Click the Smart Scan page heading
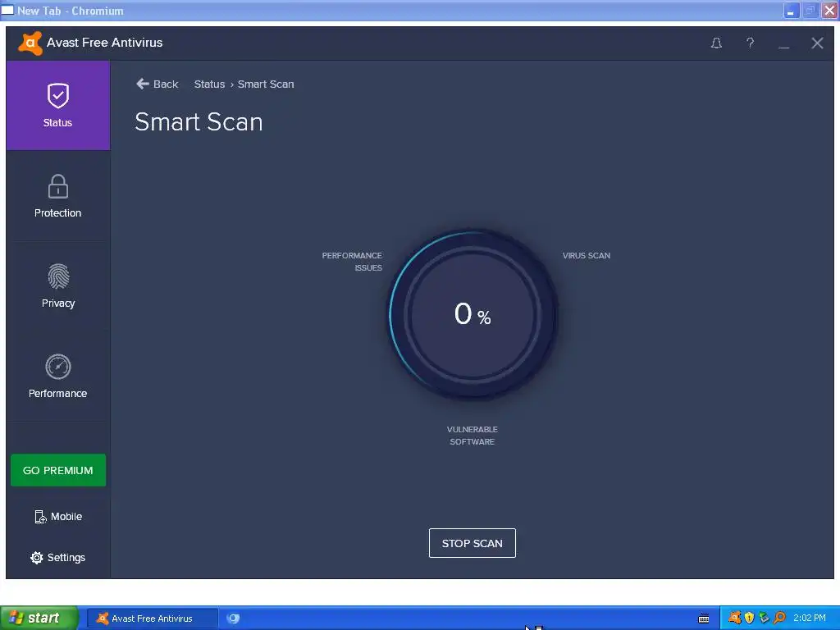The height and width of the screenshot is (630, 840). pyautogui.click(x=199, y=122)
